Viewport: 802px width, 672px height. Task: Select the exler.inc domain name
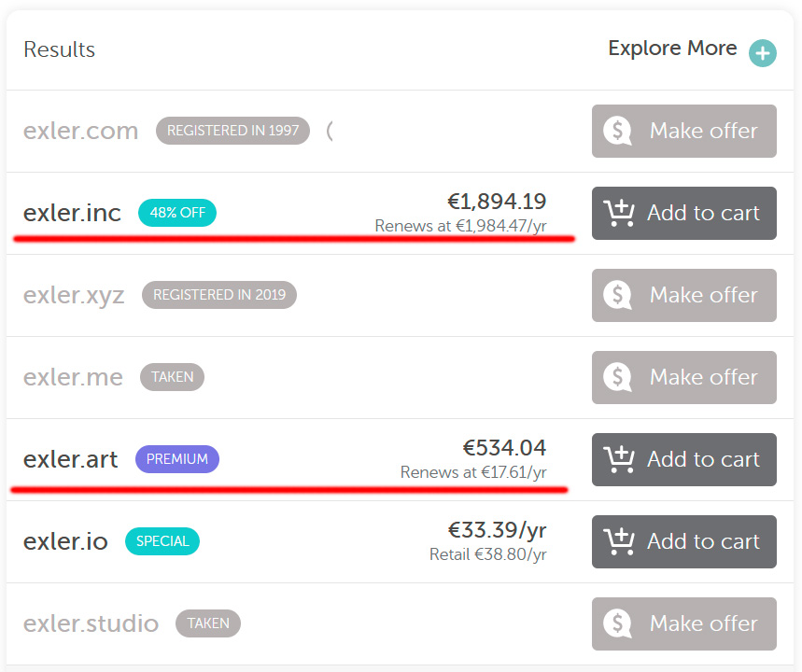pos(72,213)
